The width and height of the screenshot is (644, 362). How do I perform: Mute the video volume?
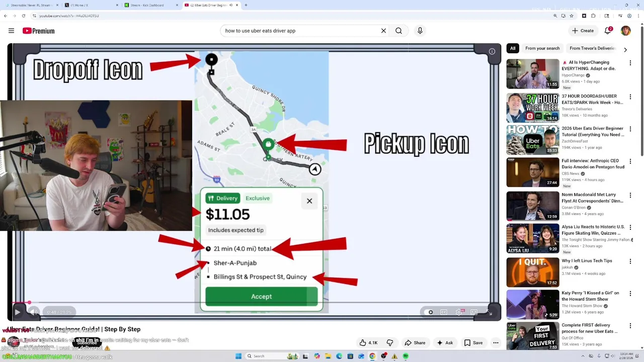(34, 312)
